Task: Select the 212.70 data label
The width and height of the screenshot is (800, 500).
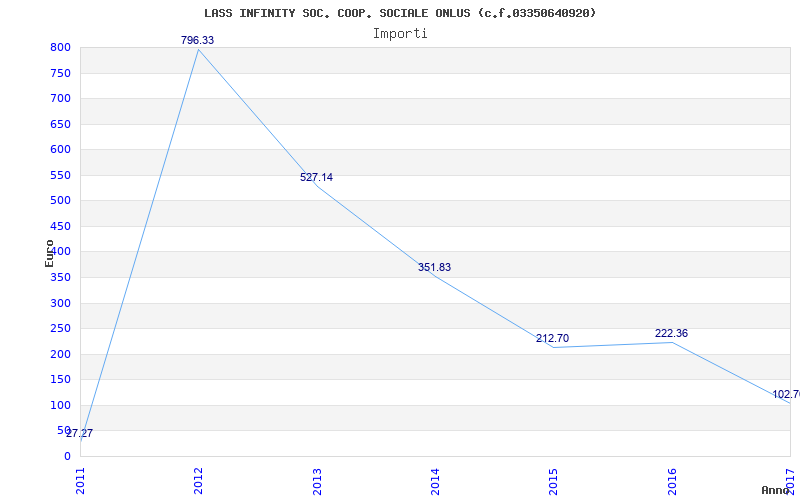Action: point(553,338)
